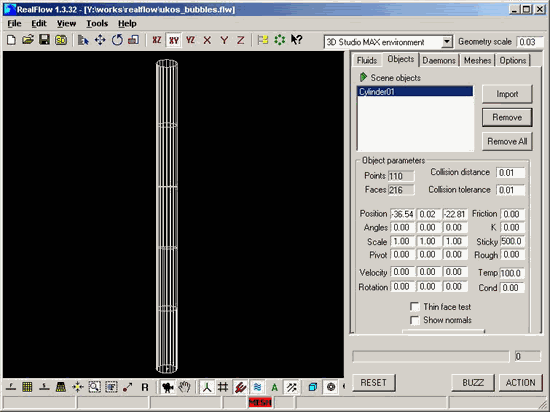
Task: Select the Rotate tool circular-arrow icon
Action: coord(117,40)
